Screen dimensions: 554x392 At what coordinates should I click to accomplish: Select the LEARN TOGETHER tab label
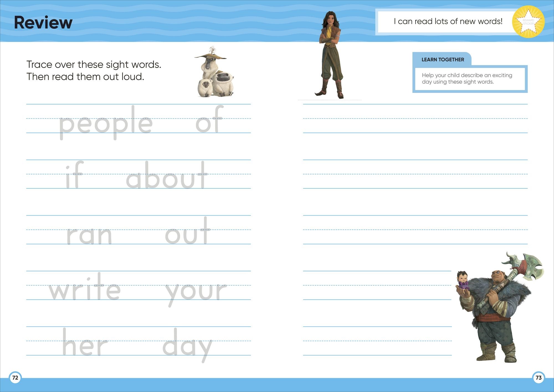pos(443,60)
